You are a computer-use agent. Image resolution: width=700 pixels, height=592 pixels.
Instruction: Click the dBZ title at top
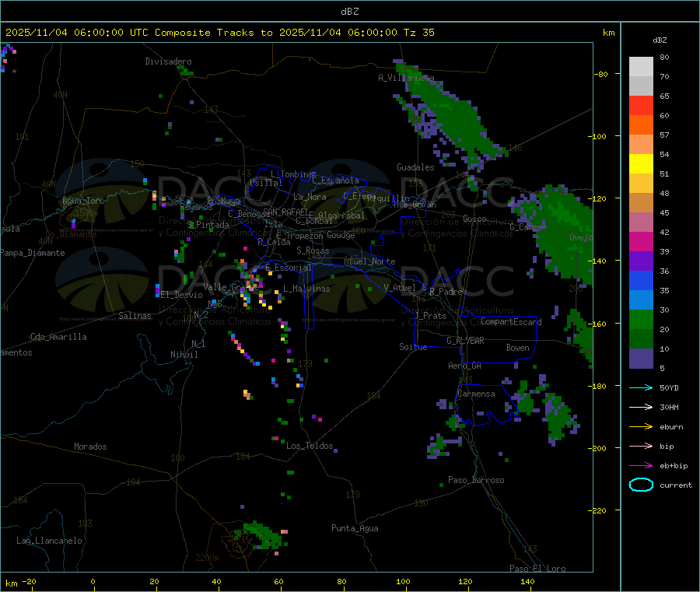coord(349,12)
